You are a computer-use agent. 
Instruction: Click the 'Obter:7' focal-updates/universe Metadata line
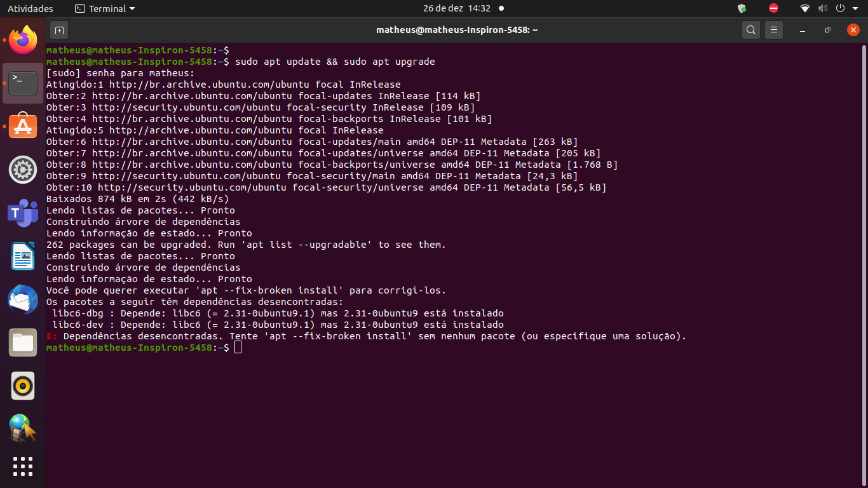click(323, 153)
